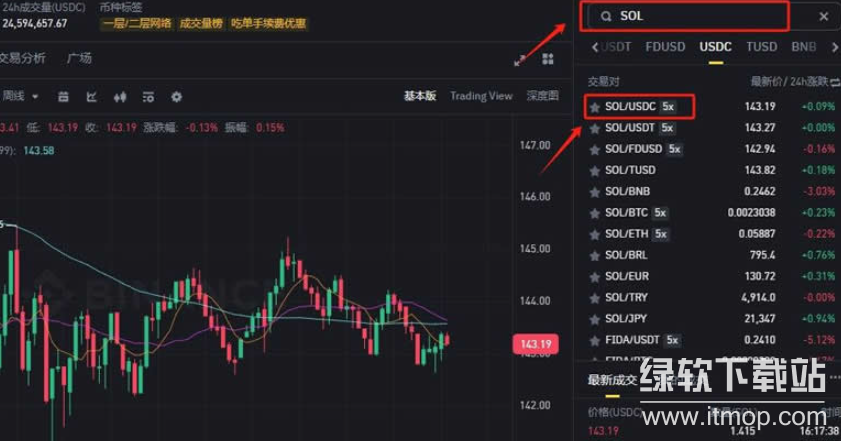Screen dimensions: 841x441
Task: Click the 143.19 current price marker
Action: coord(529,345)
